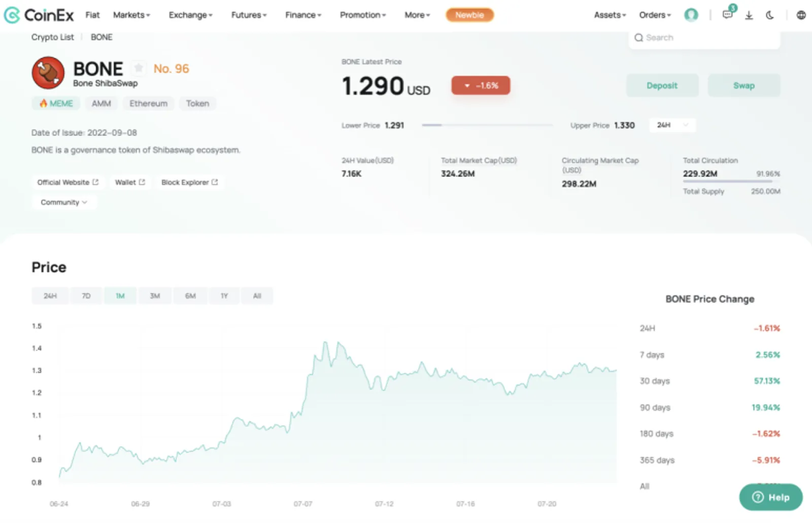
Task: Go to the Fiat page
Action: (92, 15)
